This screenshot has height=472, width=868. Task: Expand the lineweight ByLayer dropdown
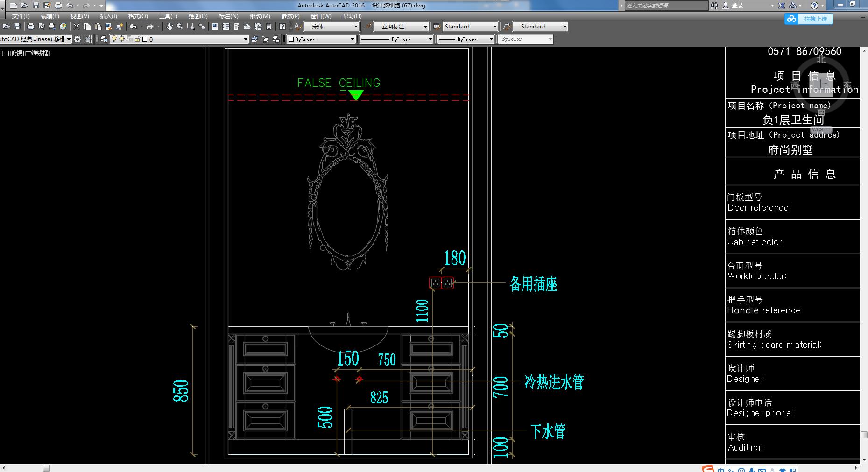(x=491, y=39)
